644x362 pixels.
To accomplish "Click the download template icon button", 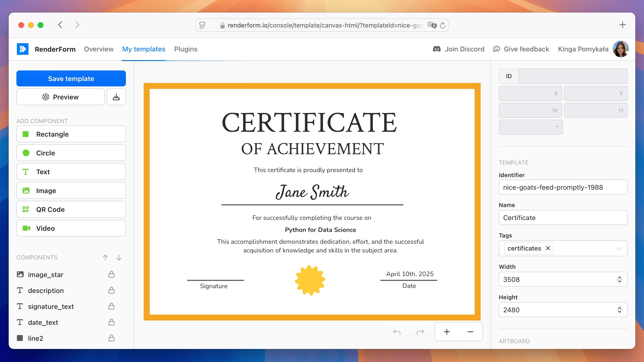I will pyautogui.click(x=116, y=97).
